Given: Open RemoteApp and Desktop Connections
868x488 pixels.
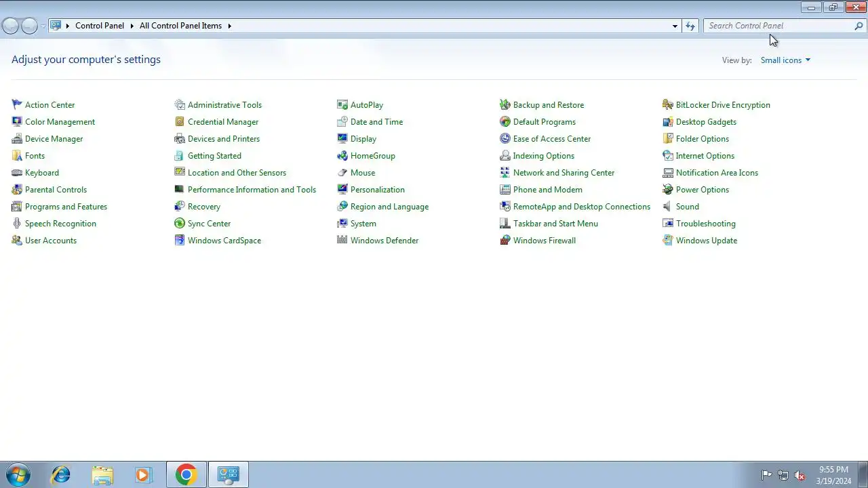Looking at the screenshot, I should click(x=582, y=206).
